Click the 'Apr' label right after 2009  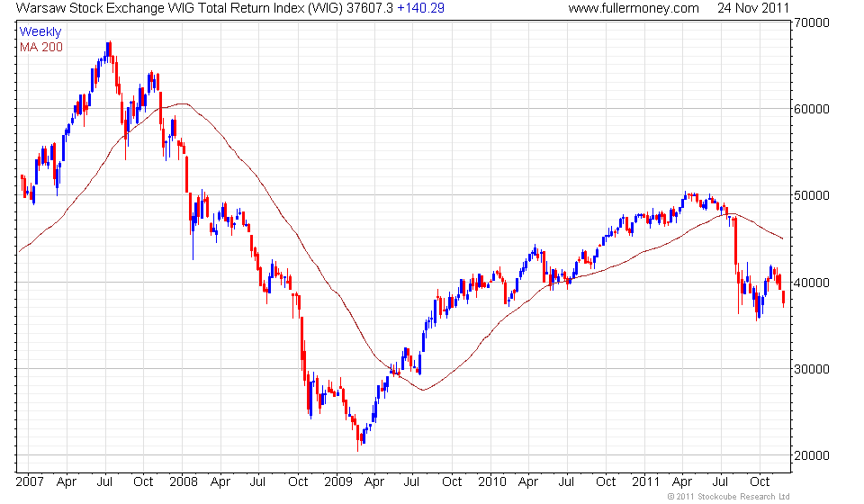(374, 482)
